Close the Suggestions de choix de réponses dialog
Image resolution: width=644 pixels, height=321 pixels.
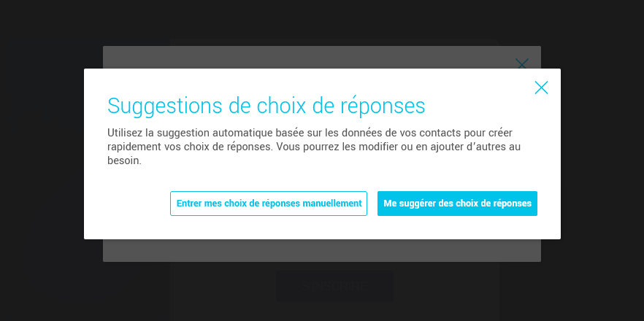541,88
